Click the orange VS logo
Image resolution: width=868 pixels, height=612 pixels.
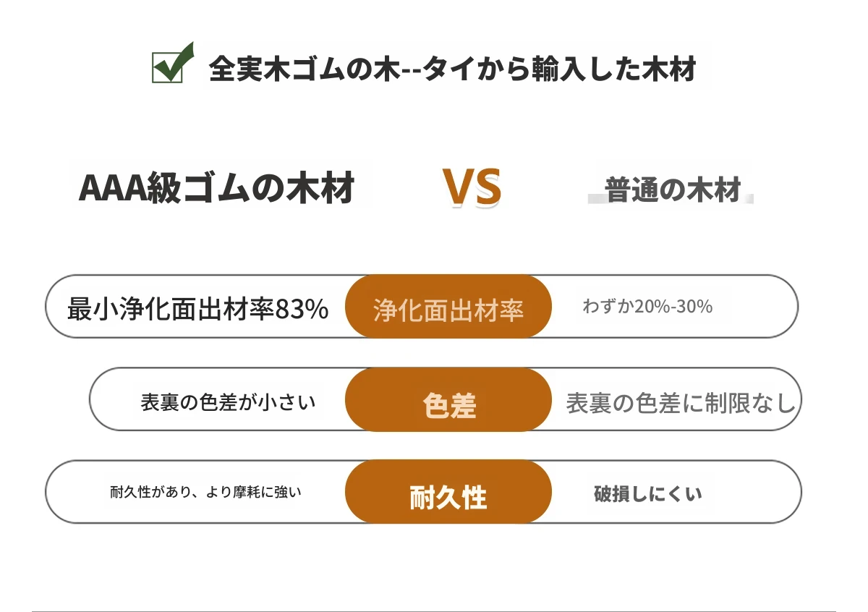pyautogui.click(x=472, y=188)
